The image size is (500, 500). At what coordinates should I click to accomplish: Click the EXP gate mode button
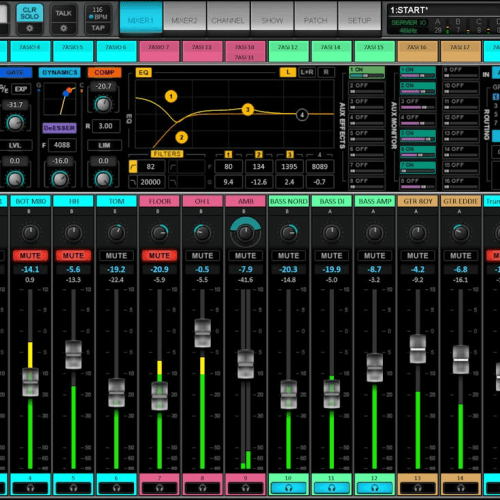click(21, 89)
